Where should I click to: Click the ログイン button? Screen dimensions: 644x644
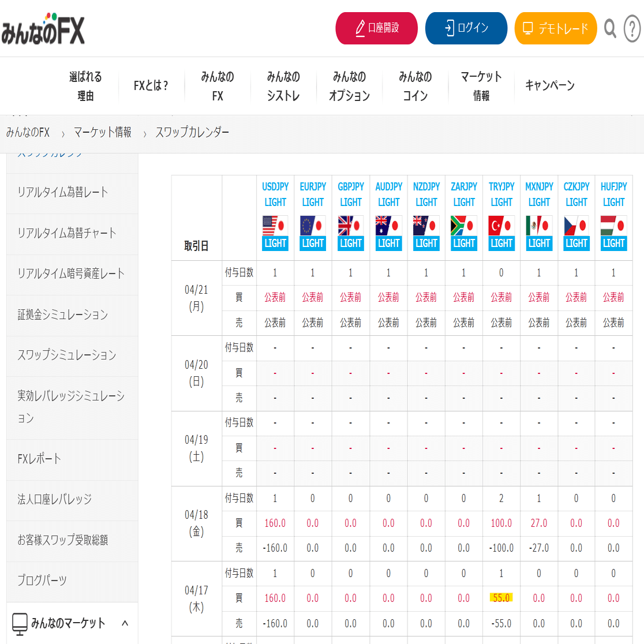466,28
